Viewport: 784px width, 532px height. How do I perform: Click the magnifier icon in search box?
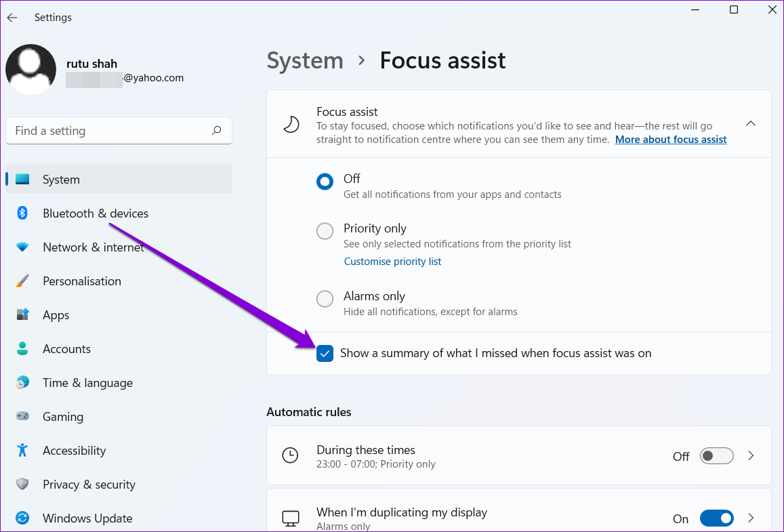coord(217,131)
